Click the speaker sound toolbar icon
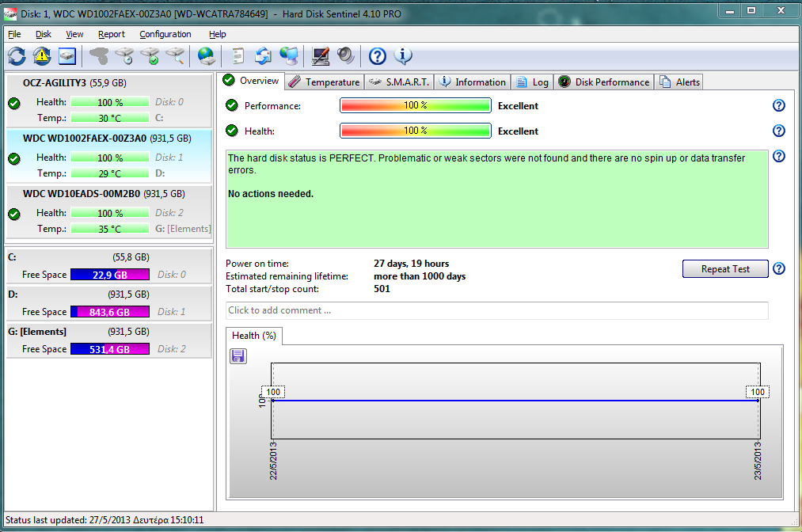Screen dimensions: 802x532 (x=346, y=55)
